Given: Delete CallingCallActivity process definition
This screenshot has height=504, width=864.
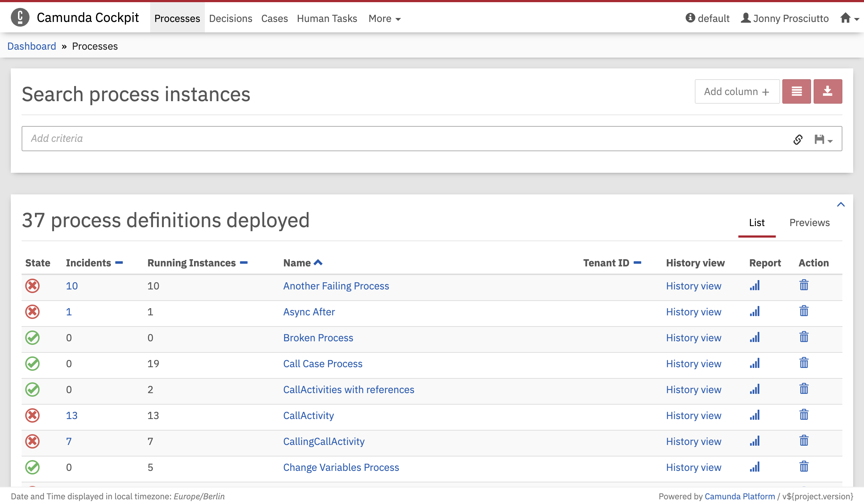Looking at the screenshot, I should point(804,441).
